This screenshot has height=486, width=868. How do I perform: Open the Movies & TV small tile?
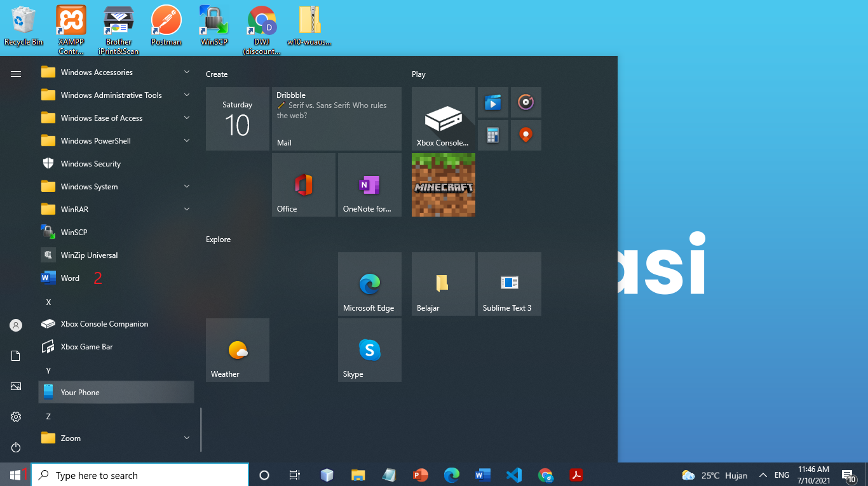[493, 102]
